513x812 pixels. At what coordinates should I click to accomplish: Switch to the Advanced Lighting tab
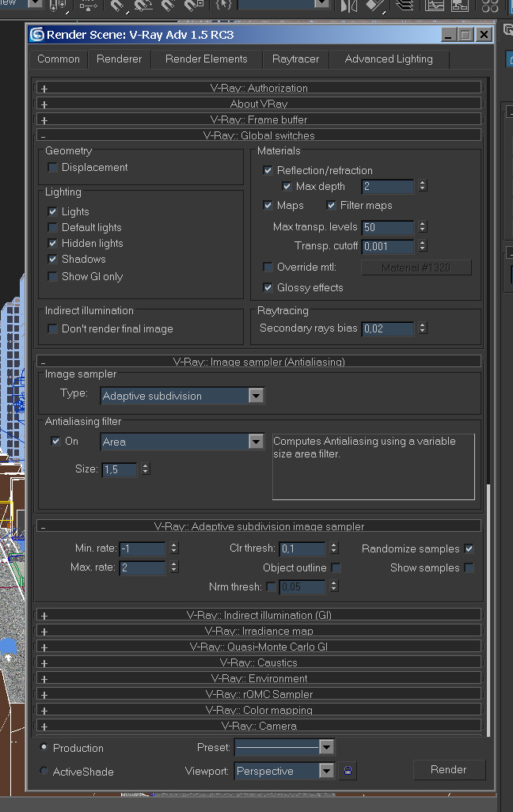(389, 59)
